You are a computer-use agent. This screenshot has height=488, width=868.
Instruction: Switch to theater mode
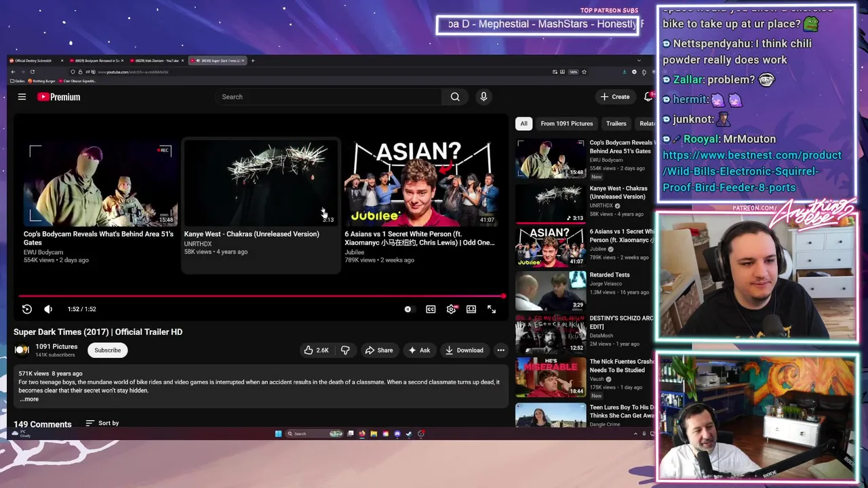471,309
